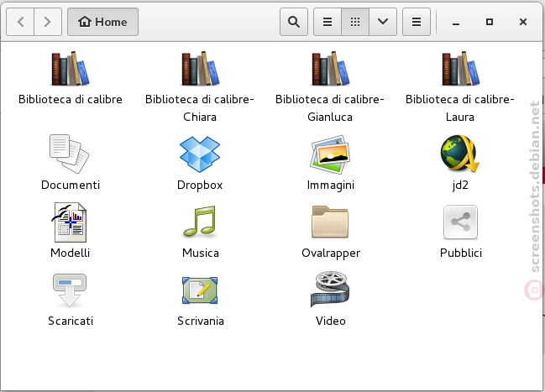Click the 'Video' label text
The image size is (545, 392).
331,321
